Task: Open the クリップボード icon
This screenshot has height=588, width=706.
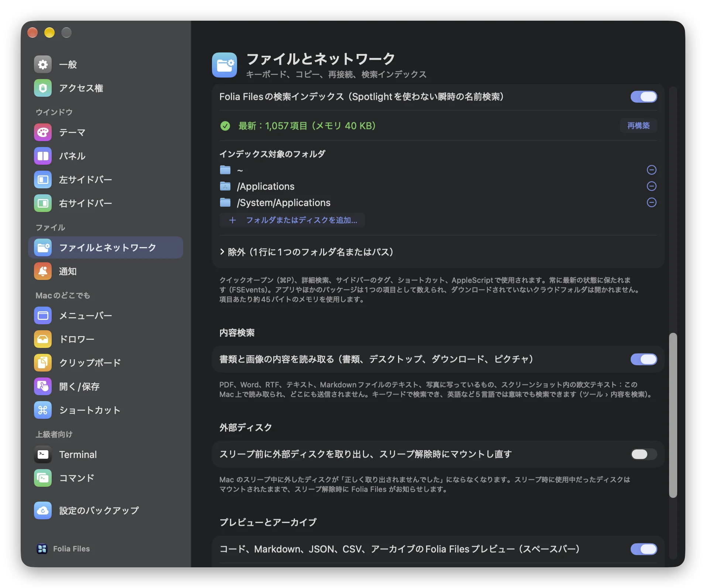Action: click(x=43, y=363)
